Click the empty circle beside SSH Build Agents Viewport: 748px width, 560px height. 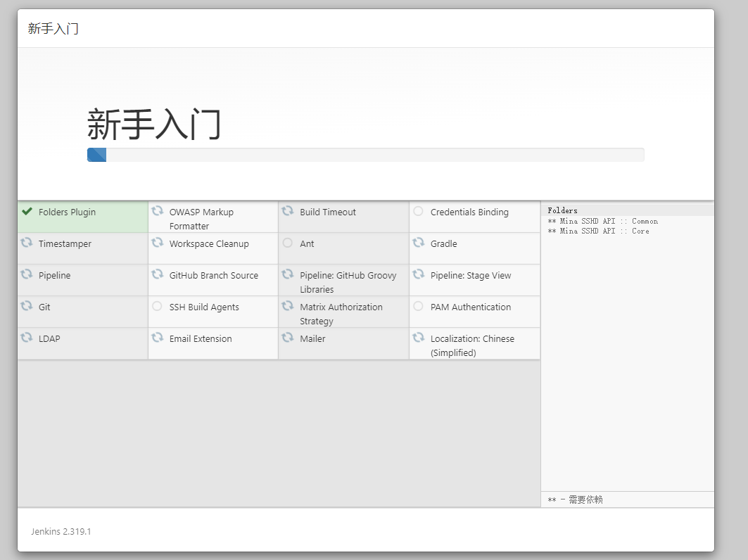[x=158, y=306]
